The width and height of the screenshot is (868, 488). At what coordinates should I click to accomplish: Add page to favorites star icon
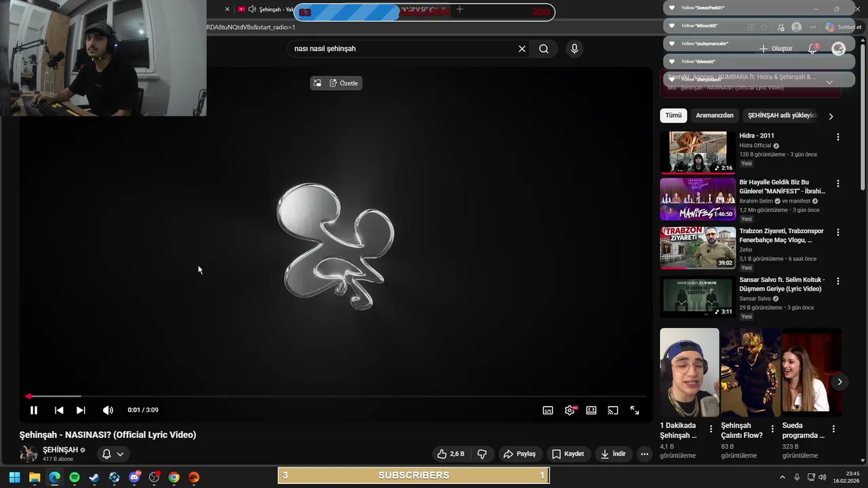coord(765,27)
